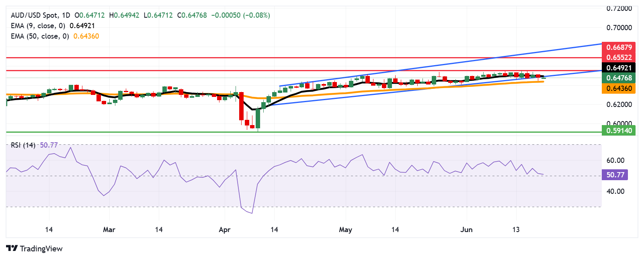Click the 0.70000 price scale label
644x259 pixels.
619,28
